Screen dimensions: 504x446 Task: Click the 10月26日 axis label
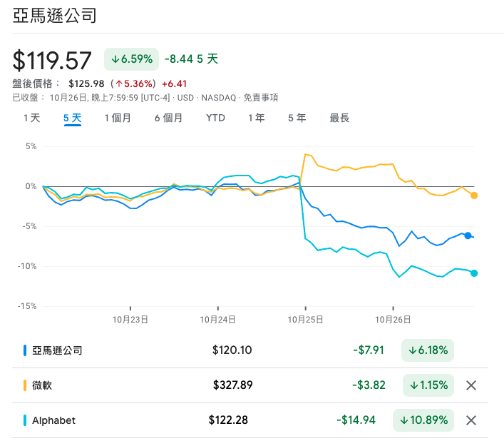pyautogui.click(x=393, y=320)
